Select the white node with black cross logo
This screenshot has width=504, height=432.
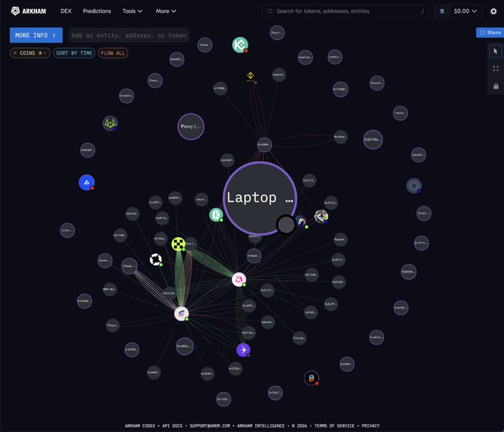pyautogui.click(x=156, y=259)
